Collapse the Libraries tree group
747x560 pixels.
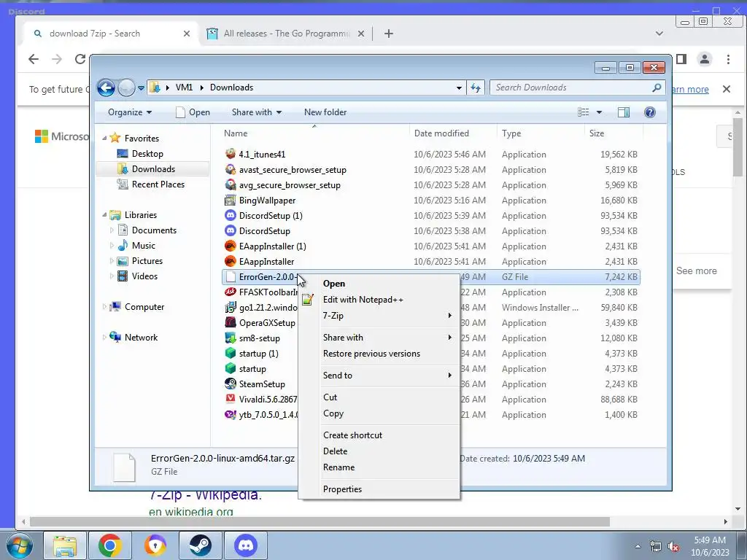tap(105, 215)
